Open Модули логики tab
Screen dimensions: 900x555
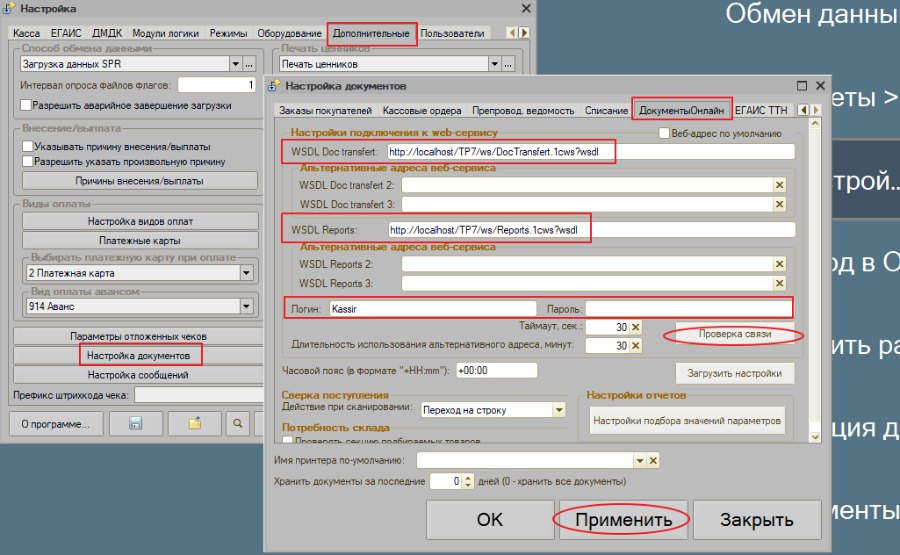pos(165,33)
